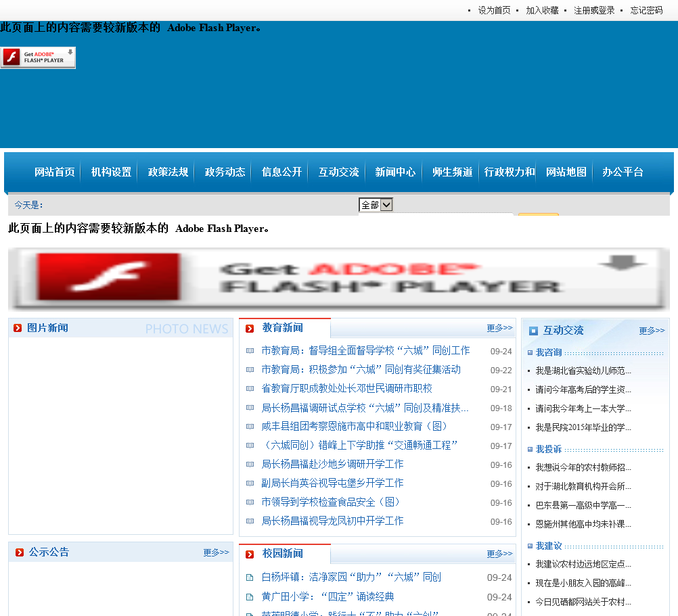Click 更多>> in the 校园新闻 section
Screen dimensions: 678x616
click(499, 553)
